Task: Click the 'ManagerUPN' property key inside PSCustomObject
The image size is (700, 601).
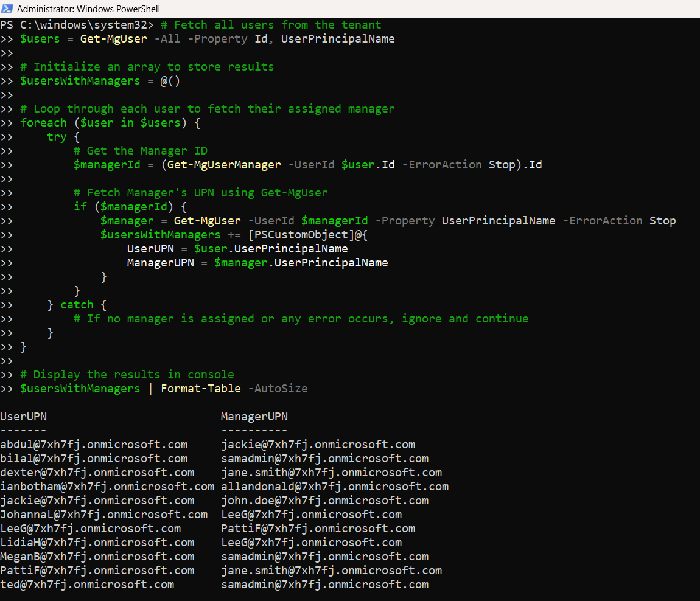Action: tap(161, 263)
